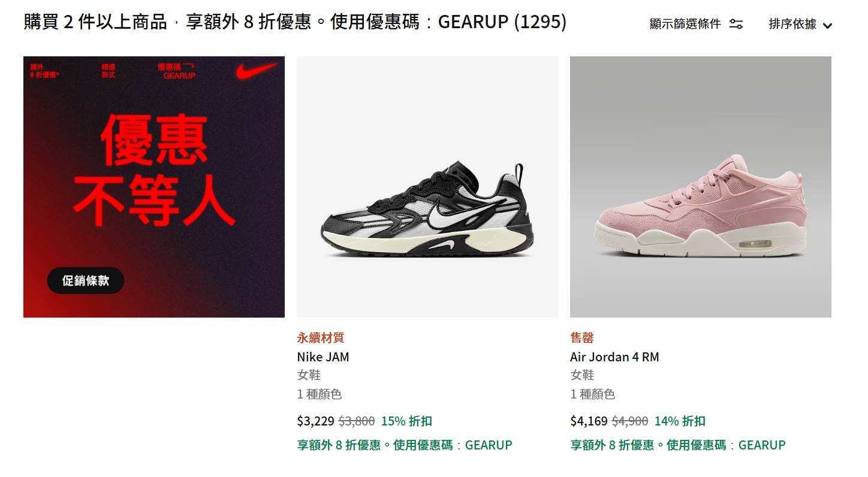Click the 永續材質 label above Nike JAM

pyautogui.click(x=321, y=338)
